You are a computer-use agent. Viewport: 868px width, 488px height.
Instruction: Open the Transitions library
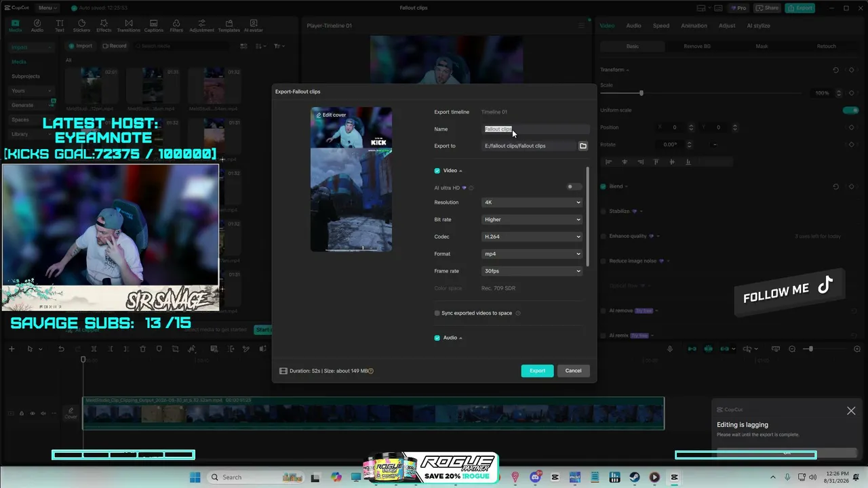tap(129, 26)
